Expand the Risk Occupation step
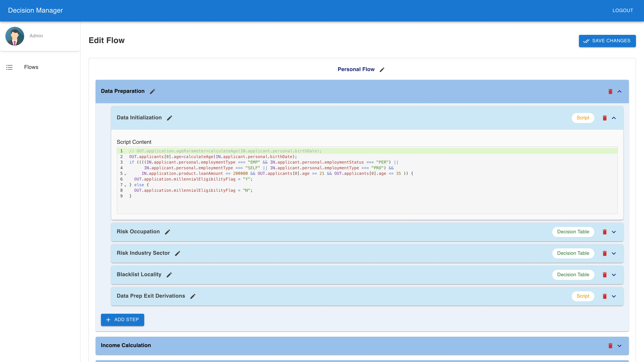The width and height of the screenshot is (644, 362). 614,232
